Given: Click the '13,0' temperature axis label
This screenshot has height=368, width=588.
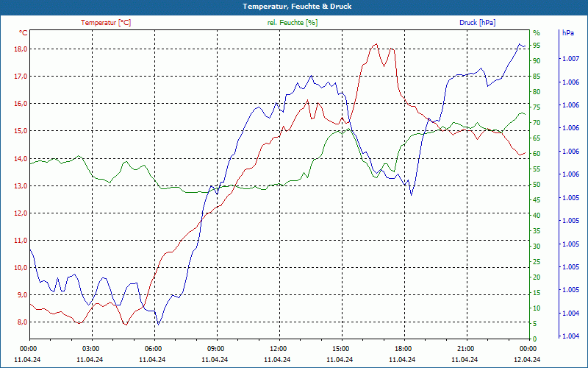Looking at the screenshot, I should [x=21, y=186].
